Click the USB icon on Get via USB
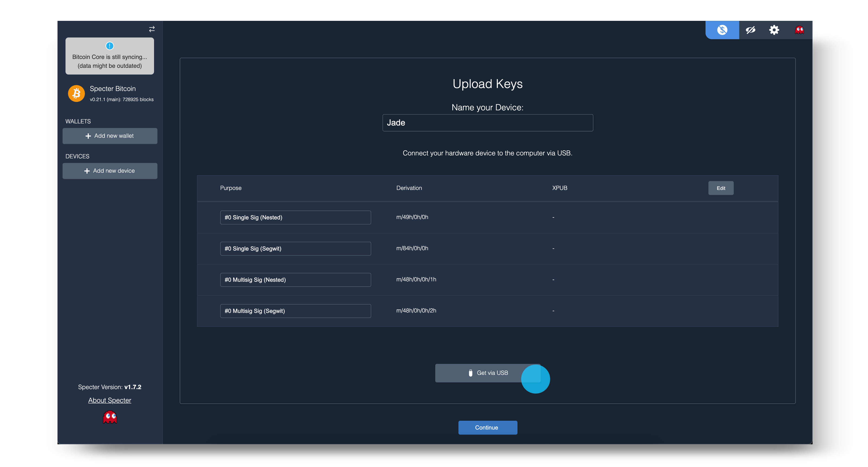 (470, 373)
